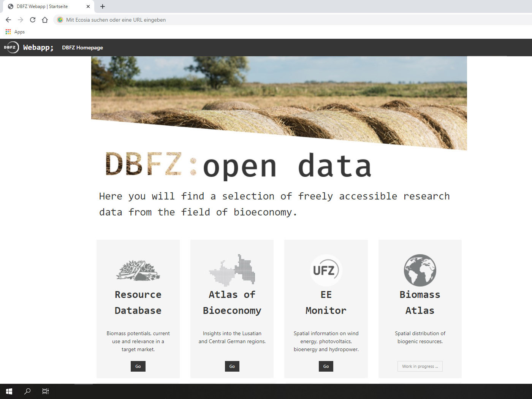Viewport: 532px width, 399px height.
Task: Click the Work in progress button
Action: pyautogui.click(x=420, y=366)
